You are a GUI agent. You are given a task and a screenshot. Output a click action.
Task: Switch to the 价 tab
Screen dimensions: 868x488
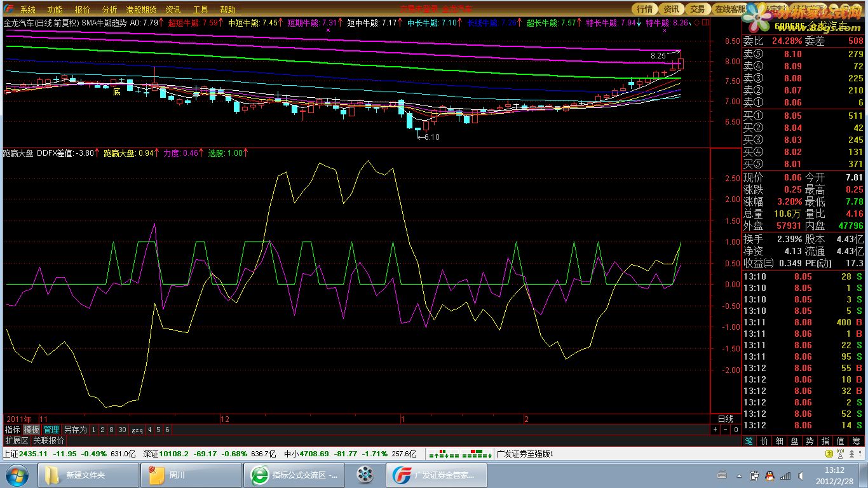pyautogui.click(x=764, y=440)
